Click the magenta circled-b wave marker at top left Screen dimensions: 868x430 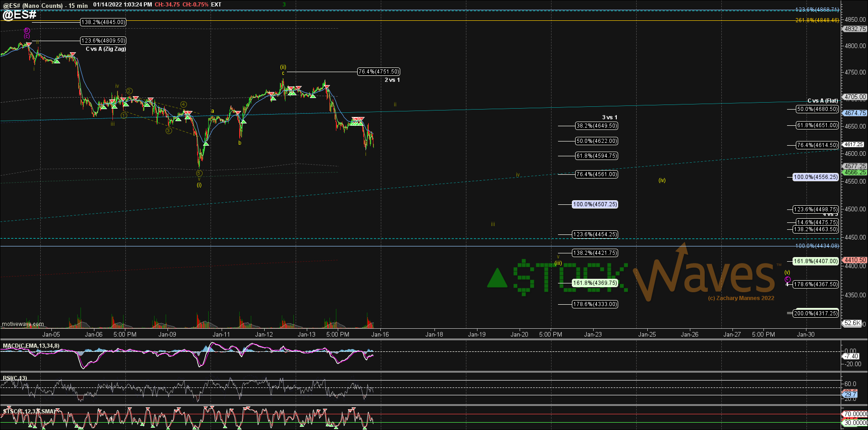point(27,31)
